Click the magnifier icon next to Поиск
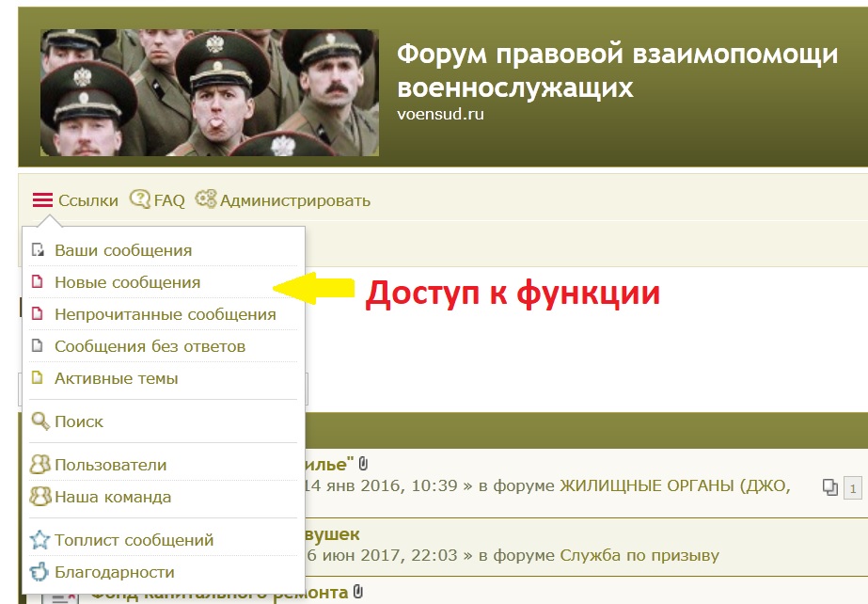 [x=39, y=421]
